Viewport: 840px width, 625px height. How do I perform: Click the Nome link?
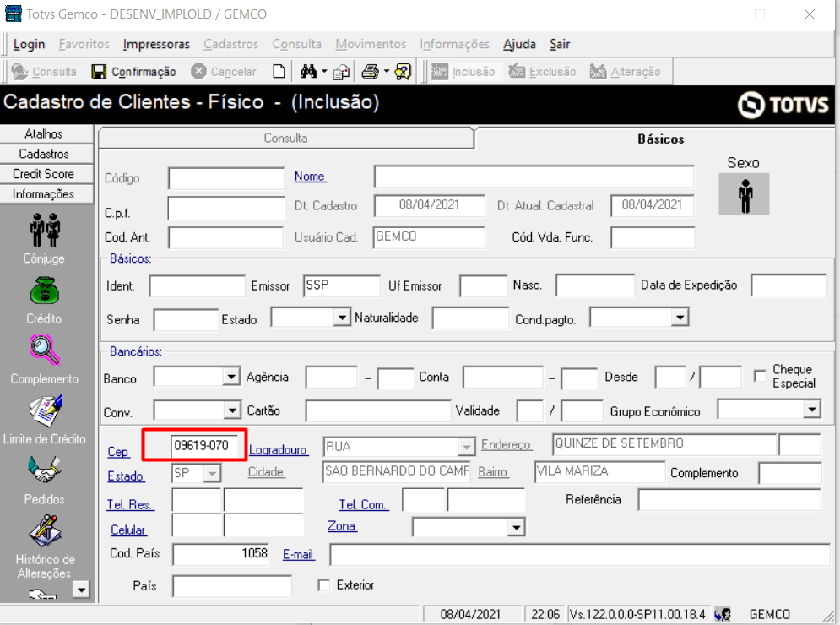point(310,177)
